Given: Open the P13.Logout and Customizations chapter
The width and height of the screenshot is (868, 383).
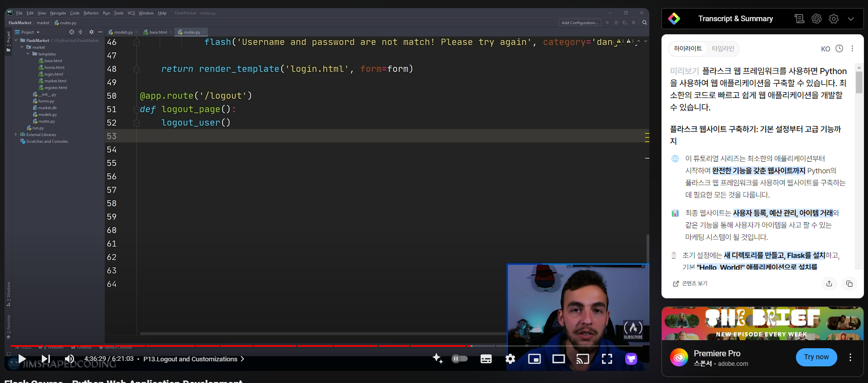Looking at the screenshot, I should (194, 359).
